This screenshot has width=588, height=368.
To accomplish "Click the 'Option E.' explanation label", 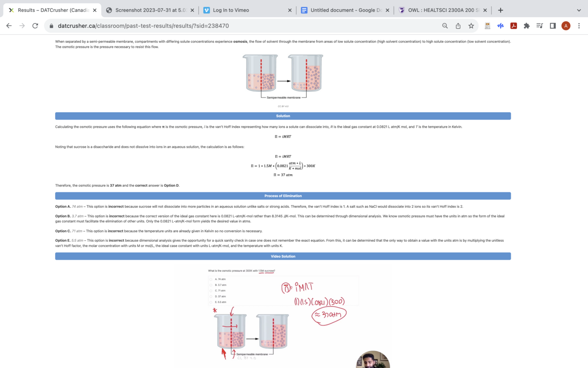I will pos(63,240).
